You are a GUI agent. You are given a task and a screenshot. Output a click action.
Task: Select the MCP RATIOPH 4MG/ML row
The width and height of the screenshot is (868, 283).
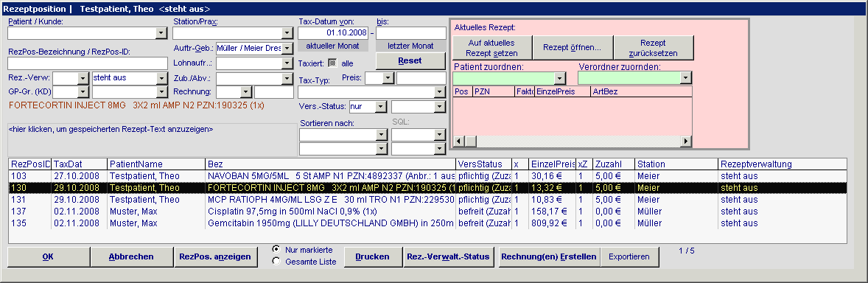coord(428,200)
